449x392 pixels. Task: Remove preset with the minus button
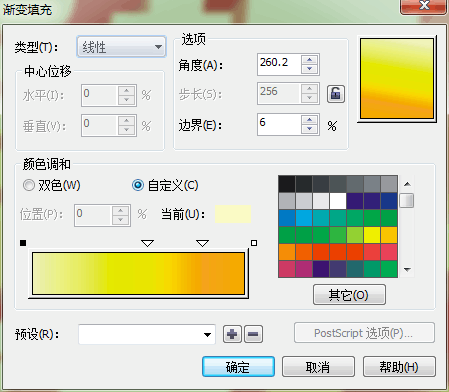click(x=253, y=334)
